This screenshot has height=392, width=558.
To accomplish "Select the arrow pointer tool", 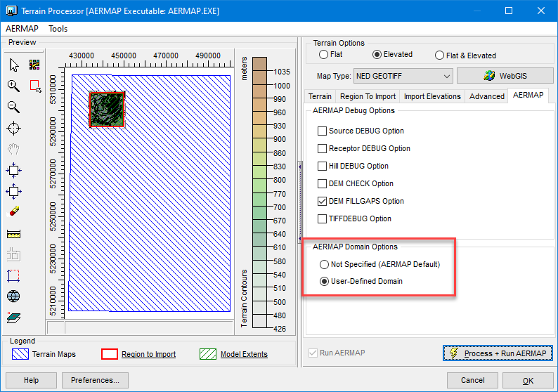I will [x=14, y=65].
